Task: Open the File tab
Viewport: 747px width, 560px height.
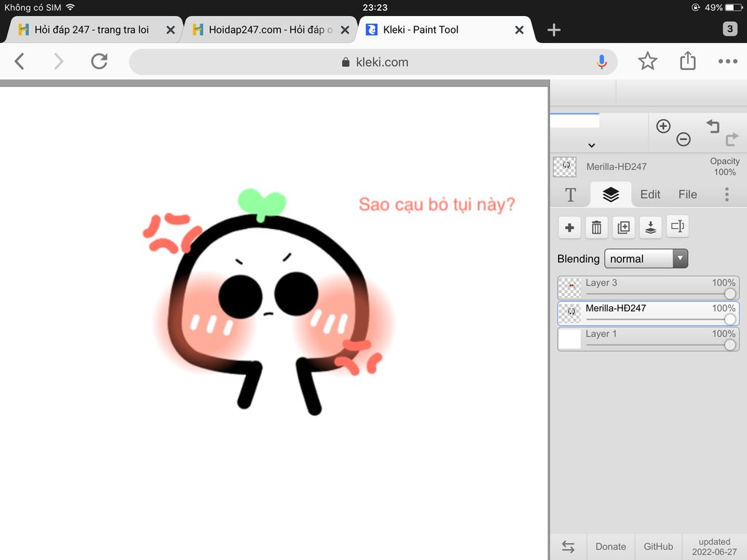Action: [687, 194]
